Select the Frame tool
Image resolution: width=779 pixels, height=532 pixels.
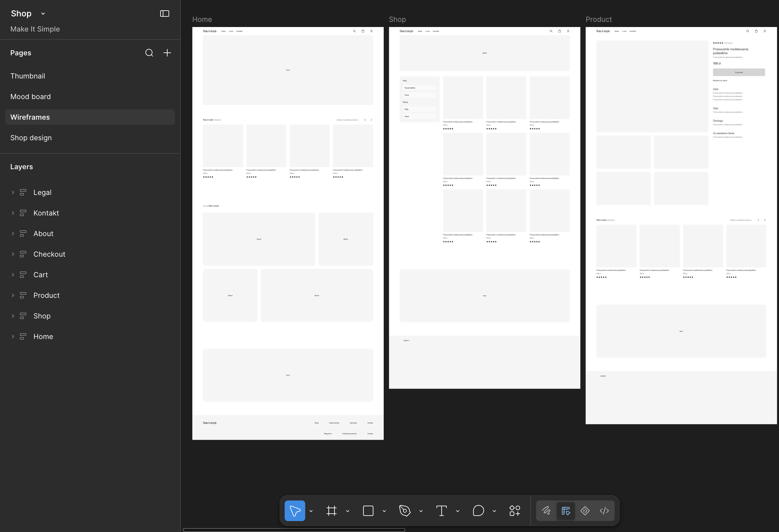coord(331,510)
